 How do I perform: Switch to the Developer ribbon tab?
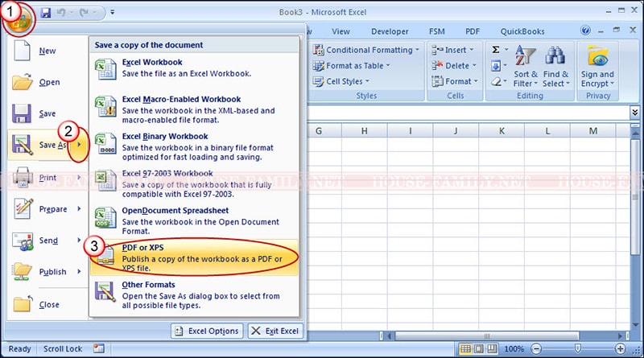[x=390, y=31]
